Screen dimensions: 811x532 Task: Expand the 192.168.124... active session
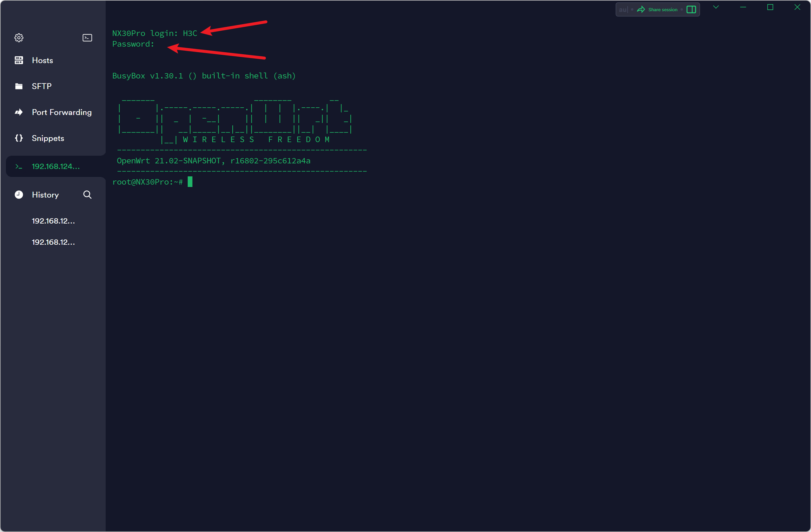pos(54,166)
